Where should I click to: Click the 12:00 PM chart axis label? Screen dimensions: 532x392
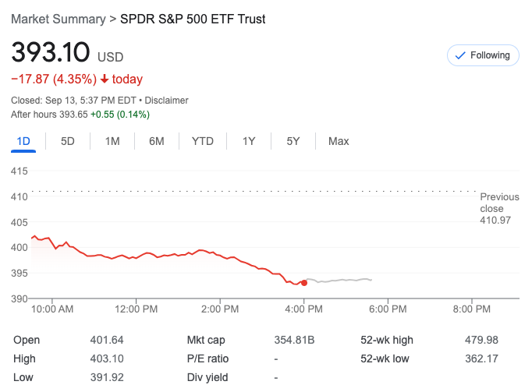tap(136, 309)
